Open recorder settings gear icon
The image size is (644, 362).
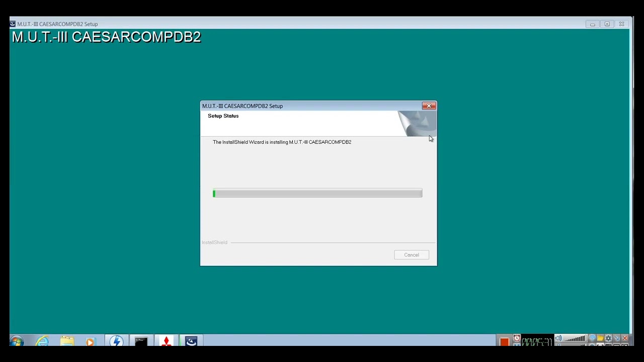tap(608, 338)
